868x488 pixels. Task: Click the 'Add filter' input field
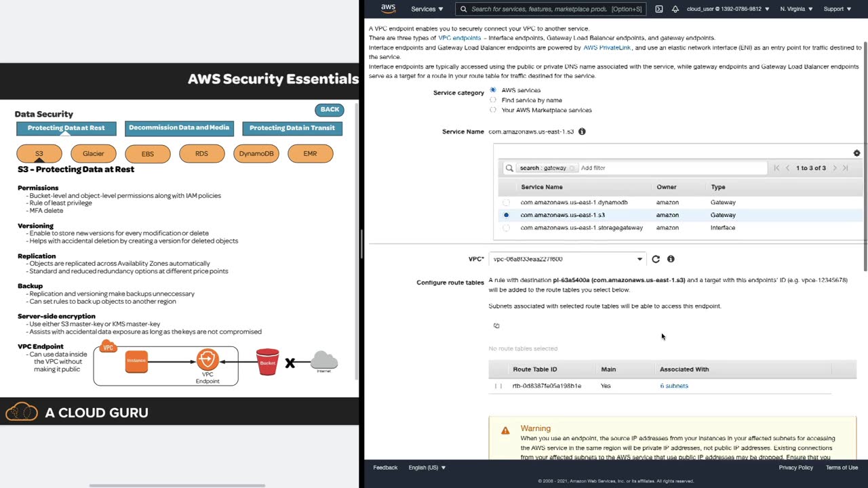[x=672, y=168]
